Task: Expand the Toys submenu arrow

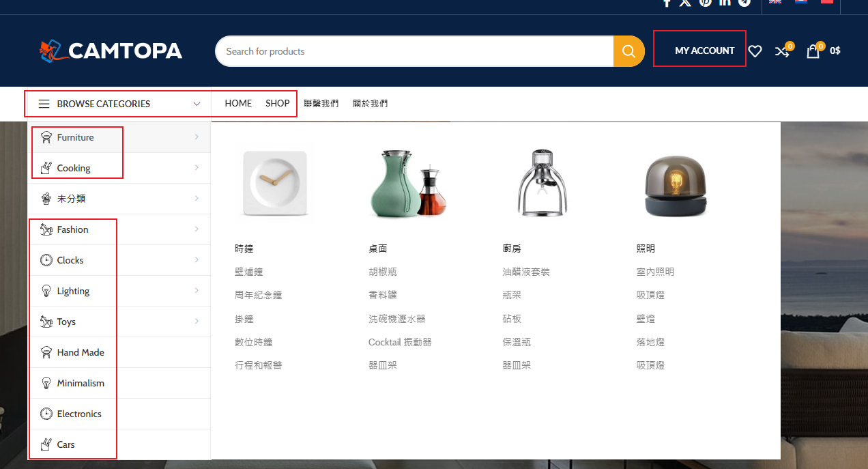Action: (x=197, y=322)
